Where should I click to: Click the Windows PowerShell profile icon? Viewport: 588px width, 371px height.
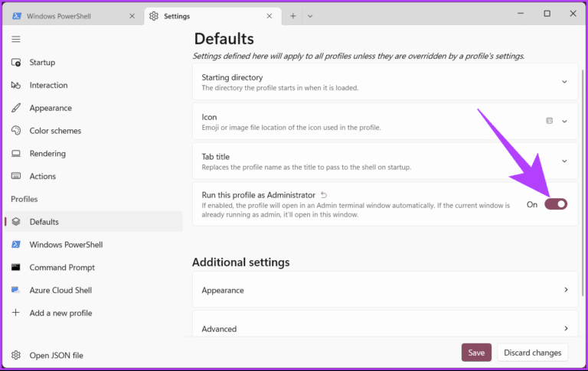pyautogui.click(x=16, y=245)
